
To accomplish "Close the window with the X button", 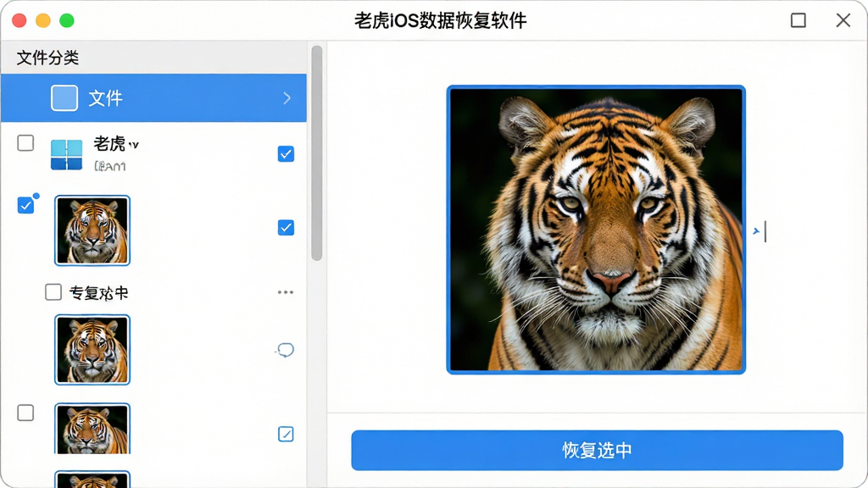I will (843, 20).
